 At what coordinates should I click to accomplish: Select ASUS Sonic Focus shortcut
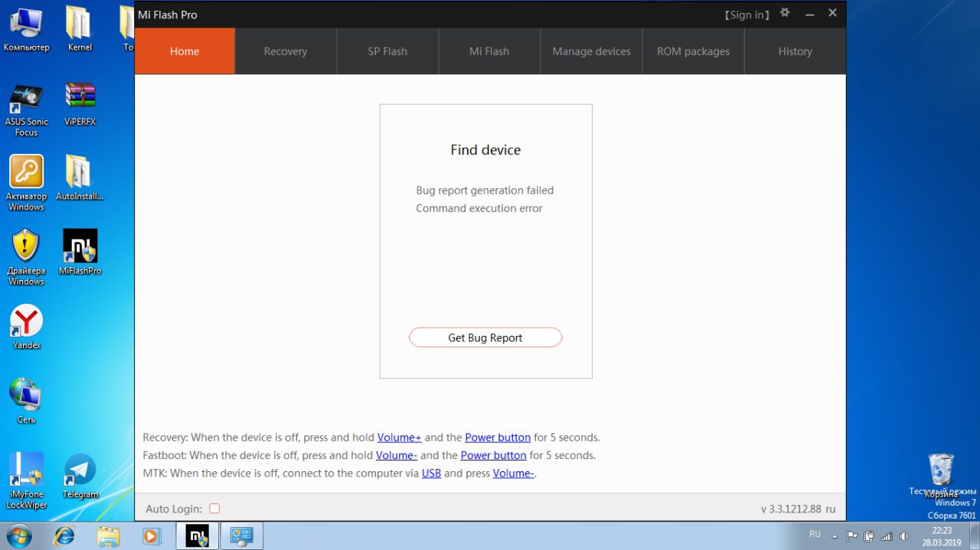pos(26,109)
